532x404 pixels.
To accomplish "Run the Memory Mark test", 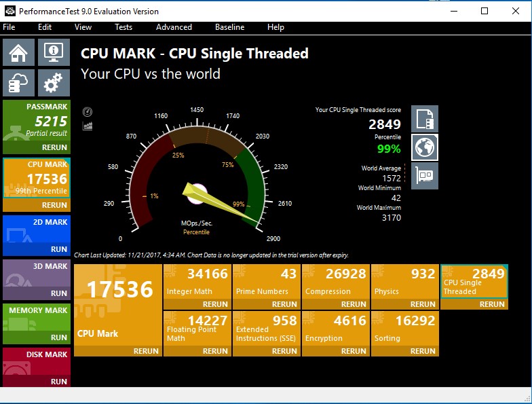I will 58,337.
